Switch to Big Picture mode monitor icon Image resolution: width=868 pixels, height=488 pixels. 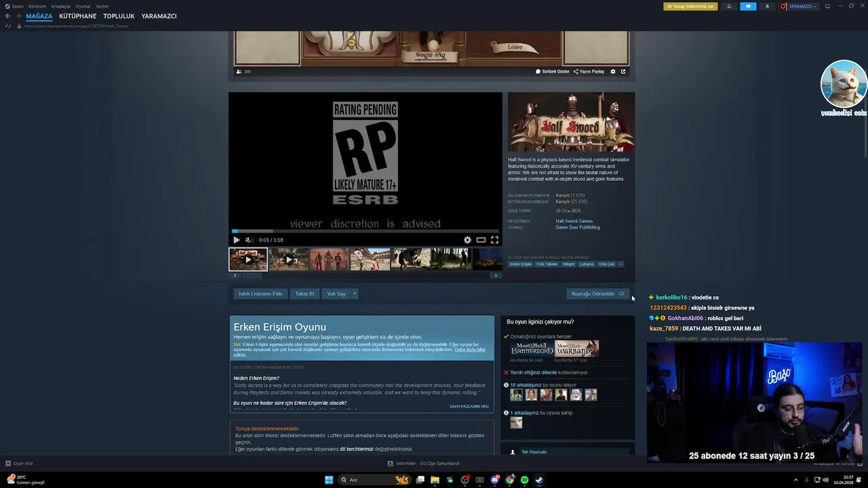click(x=827, y=6)
